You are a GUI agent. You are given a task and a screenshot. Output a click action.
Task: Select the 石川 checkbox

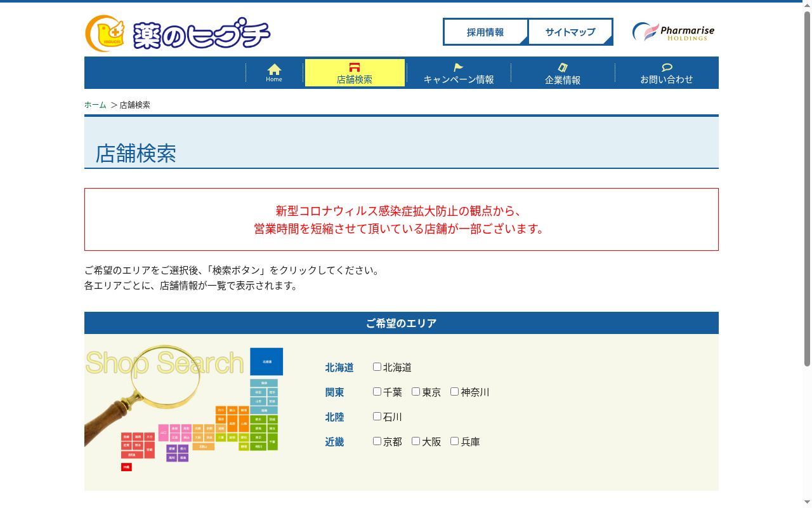tap(377, 417)
